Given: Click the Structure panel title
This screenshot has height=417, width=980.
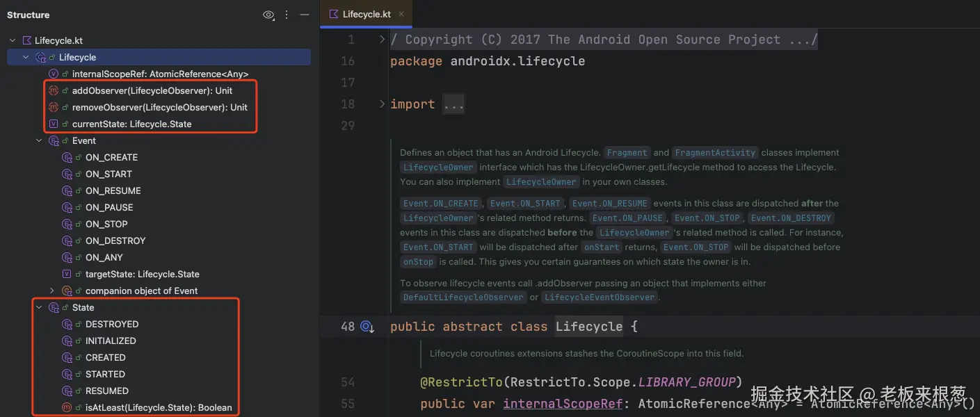Looking at the screenshot, I should tap(29, 15).
